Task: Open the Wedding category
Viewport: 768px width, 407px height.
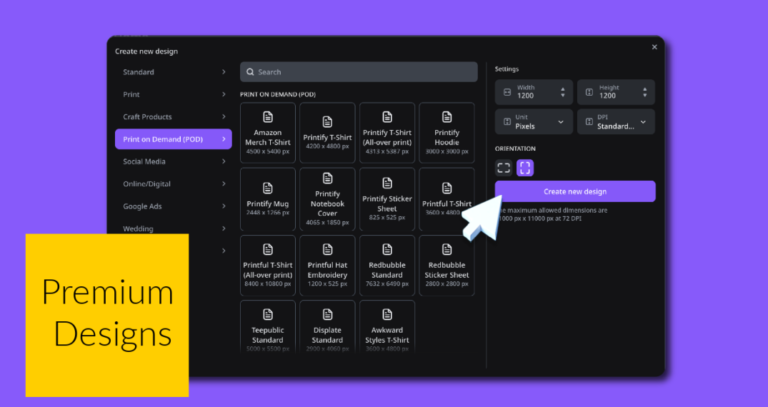Action: [x=173, y=228]
